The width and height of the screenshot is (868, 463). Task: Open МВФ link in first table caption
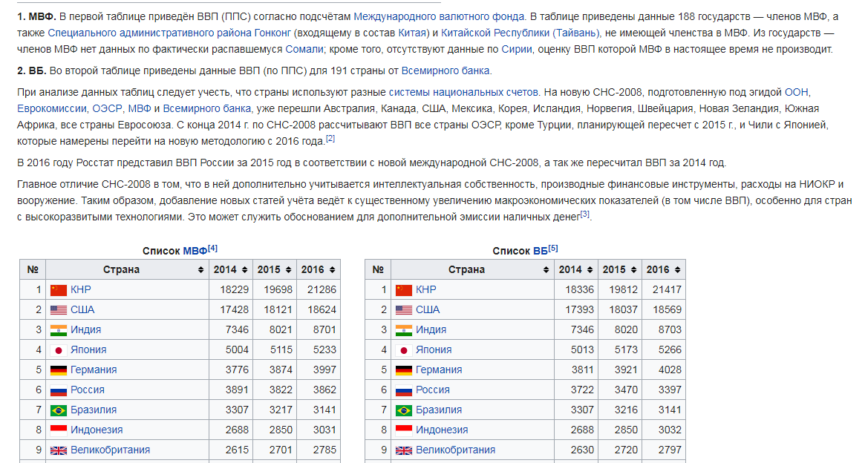pyautogui.click(x=195, y=251)
